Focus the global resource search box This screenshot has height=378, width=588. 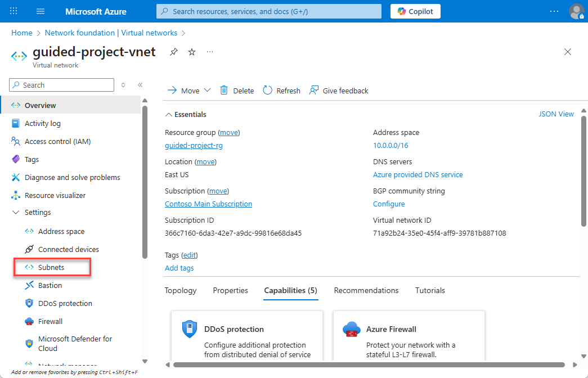tap(269, 11)
